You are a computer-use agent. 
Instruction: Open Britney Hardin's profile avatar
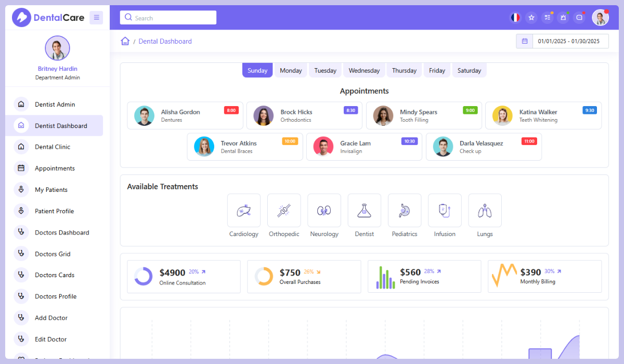[57, 48]
